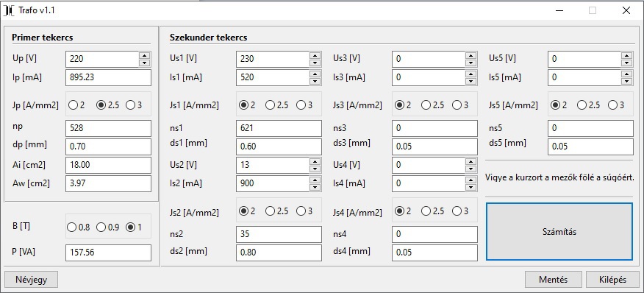This screenshot has width=644, height=293.
Task: Increase Is1 current with up arrow
Action: pyautogui.click(x=315, y=74)
